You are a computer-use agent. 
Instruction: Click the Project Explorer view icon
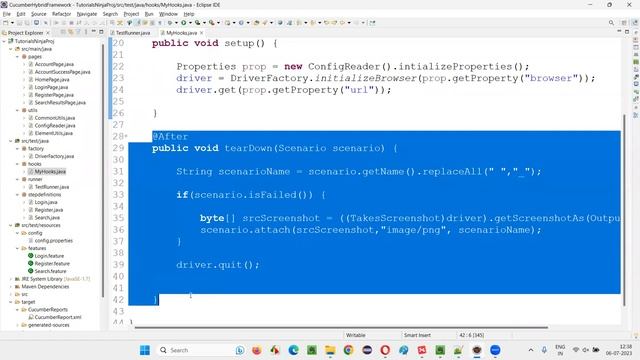point(4,33)
